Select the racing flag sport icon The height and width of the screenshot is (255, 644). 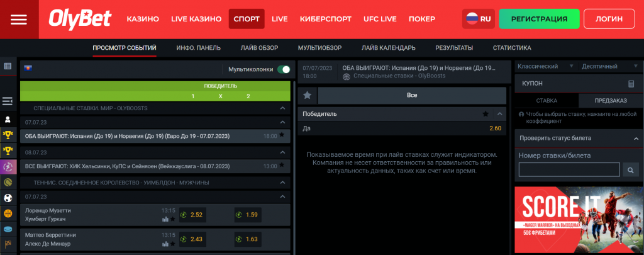pyautogui.click(x=8, y=244)
